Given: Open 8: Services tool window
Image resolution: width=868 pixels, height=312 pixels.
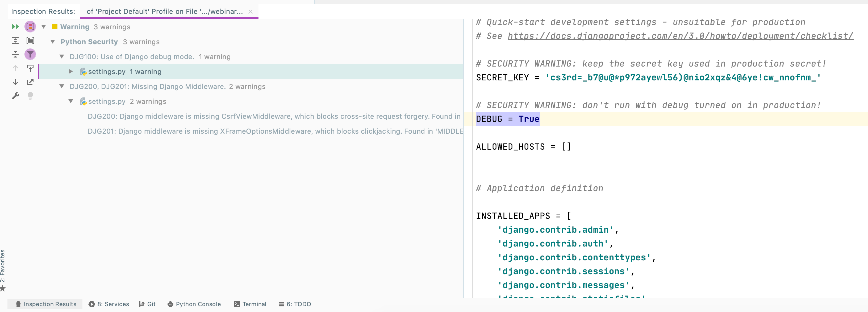Looking at the screenshot, I should 109,304.
